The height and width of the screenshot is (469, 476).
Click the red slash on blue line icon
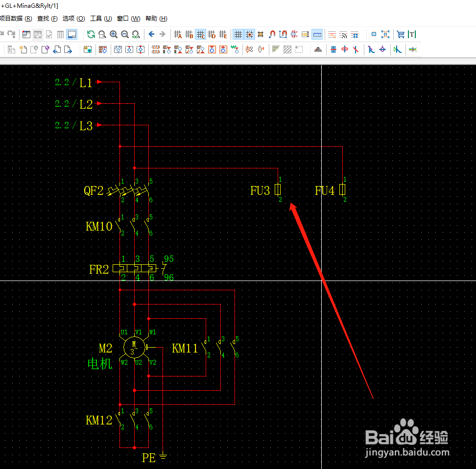[x=356, y=49]
